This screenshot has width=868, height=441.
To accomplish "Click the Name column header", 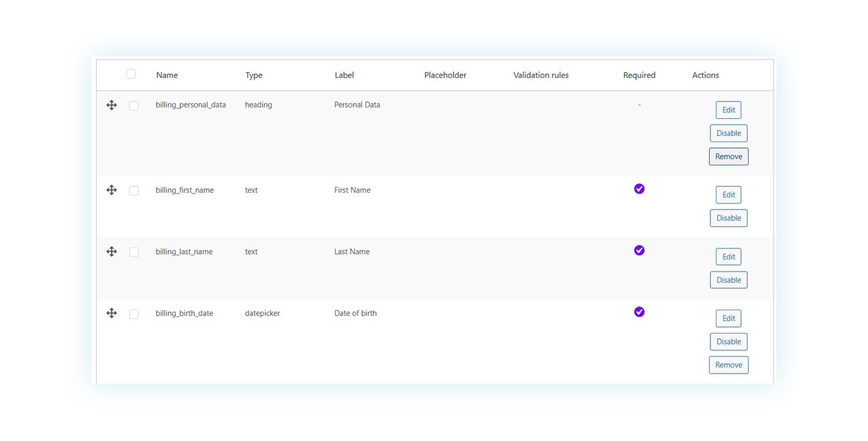I will pos(167,75).
